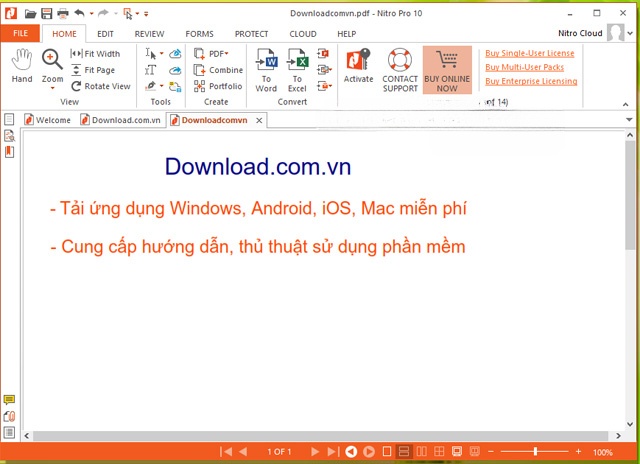Click Buy Single-User License link
Image resolution: width=640 pixels, height=464 pixels.
tap(529, 53)
